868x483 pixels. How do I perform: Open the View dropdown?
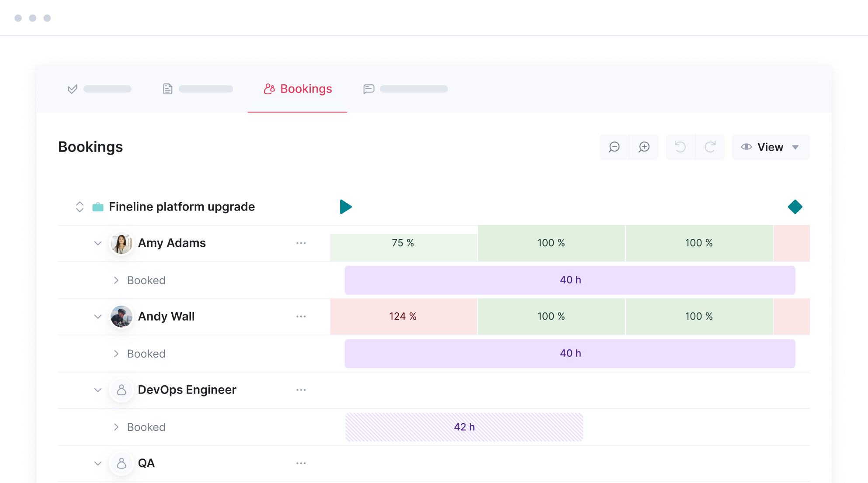point(771,147)
